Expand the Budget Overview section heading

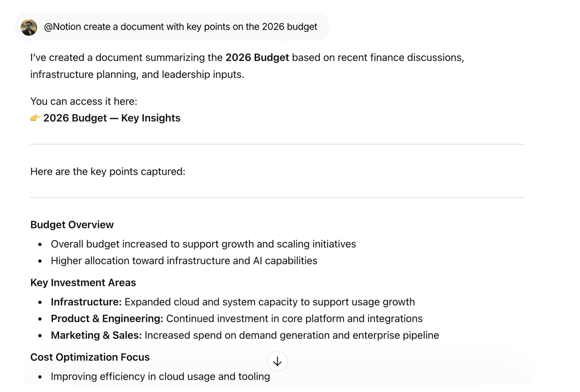[72, 225]
